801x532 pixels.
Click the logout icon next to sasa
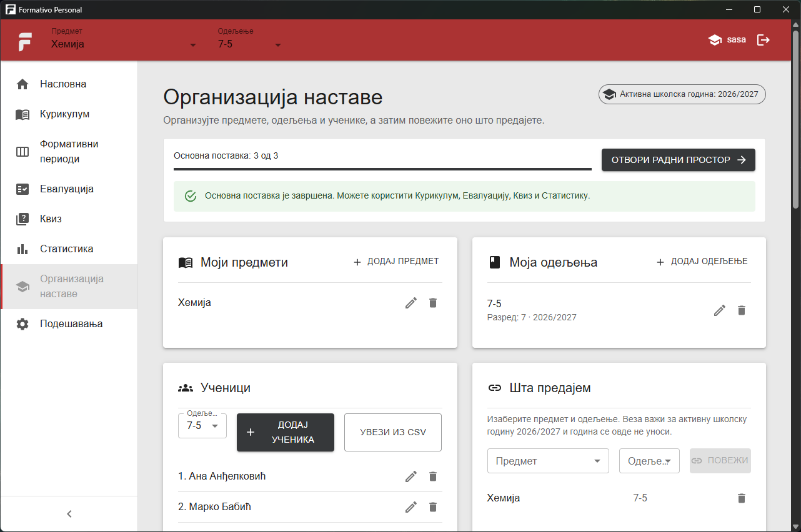[x=764, y=40]
